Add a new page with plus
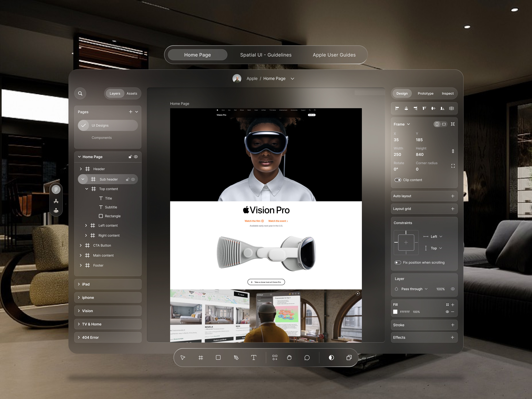The width and height of the screenshot is (532, 399). click(x=131, y=112)
